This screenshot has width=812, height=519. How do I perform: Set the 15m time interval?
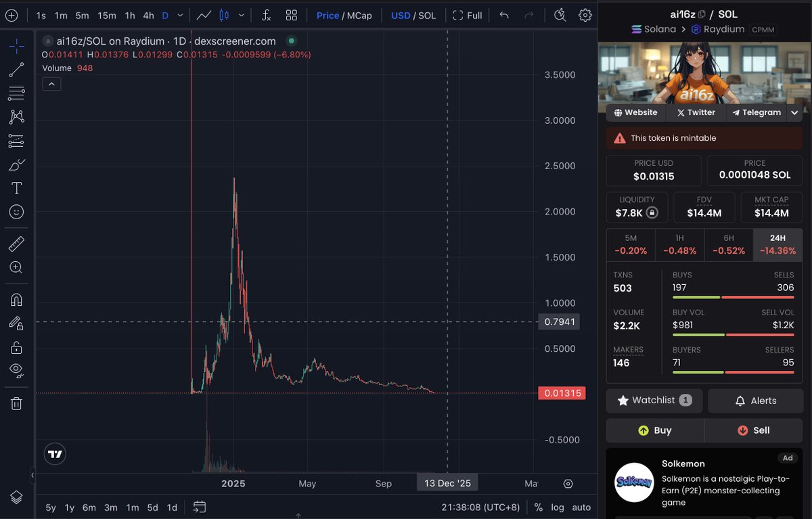coord(106,15)
